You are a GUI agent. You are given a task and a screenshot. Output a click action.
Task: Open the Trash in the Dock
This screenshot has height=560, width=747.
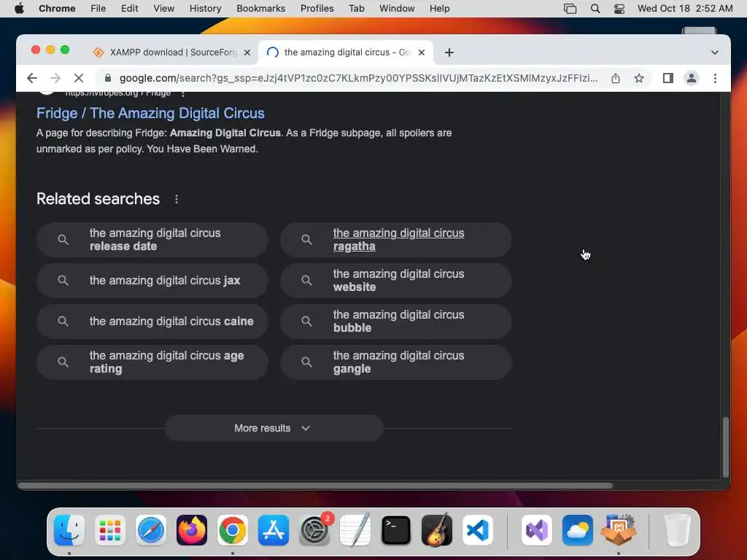(x=677, y=529)
